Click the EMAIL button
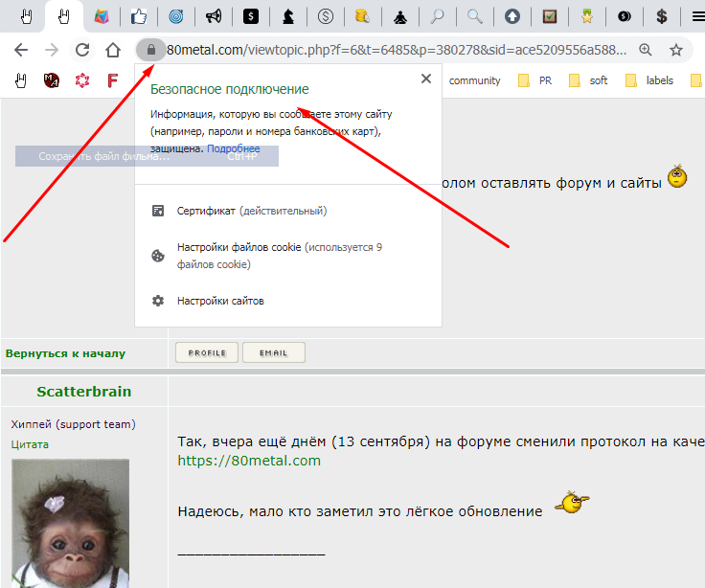Screen dimensions: 705x588 pyautogui.click(x=274, y=352)
